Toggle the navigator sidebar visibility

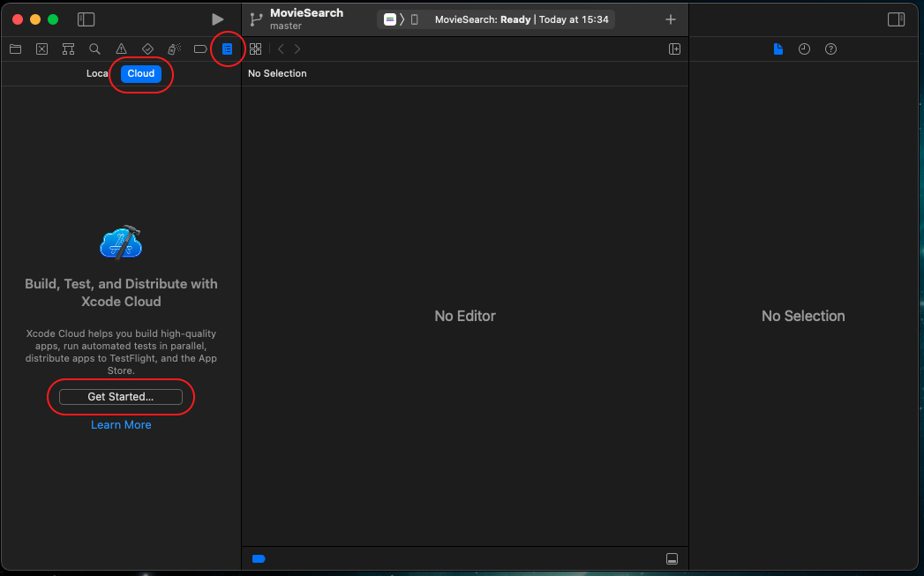pyautogui.click(x=86, y=19)
